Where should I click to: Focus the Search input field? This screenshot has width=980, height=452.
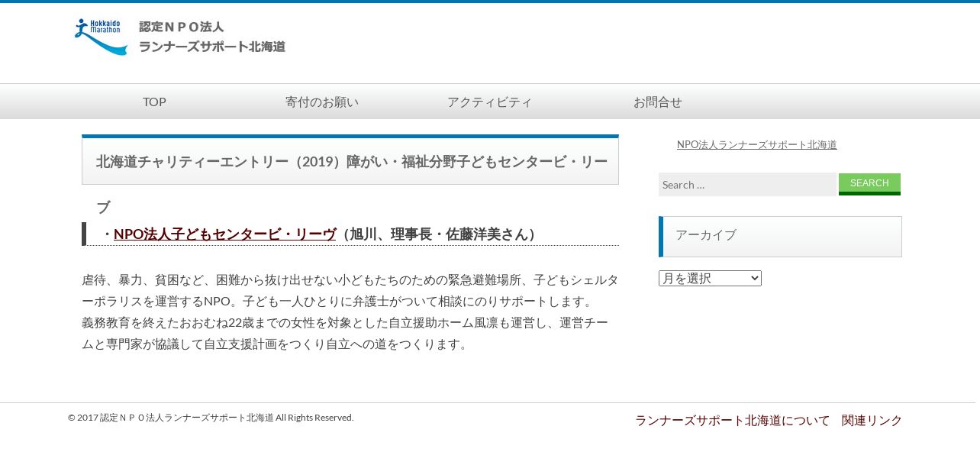(x=747, y=184)
